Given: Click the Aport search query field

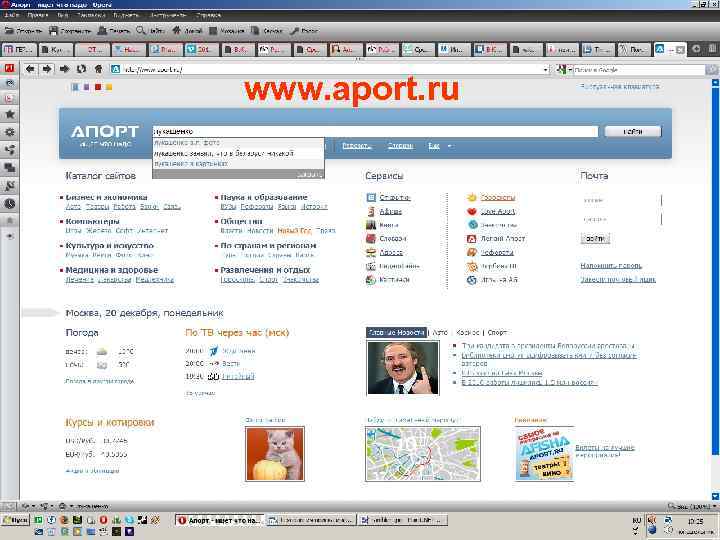Looking at the screenshot, I should (375, 132).
